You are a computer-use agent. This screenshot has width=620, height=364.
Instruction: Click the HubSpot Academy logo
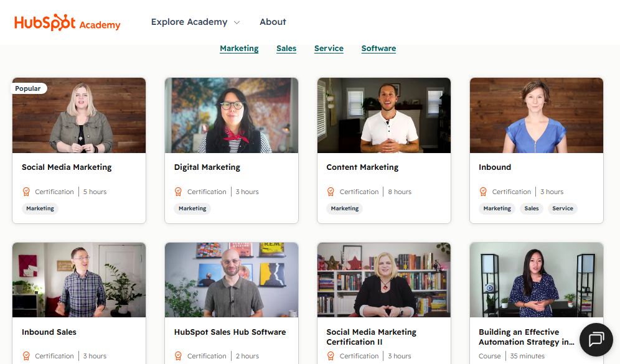coord(67,22)
